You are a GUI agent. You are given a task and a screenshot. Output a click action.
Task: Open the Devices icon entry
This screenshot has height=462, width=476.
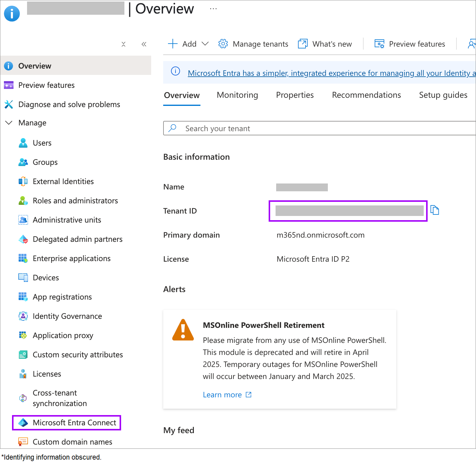[x=23, y=278]
